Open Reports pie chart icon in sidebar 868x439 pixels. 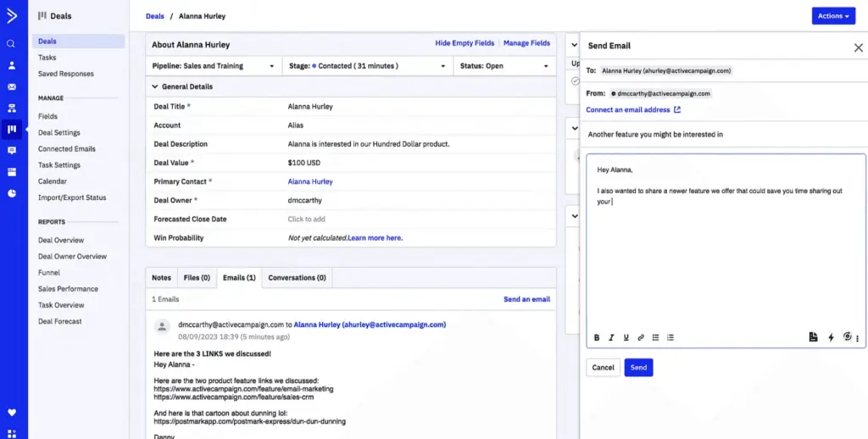[x=12, y=193]
